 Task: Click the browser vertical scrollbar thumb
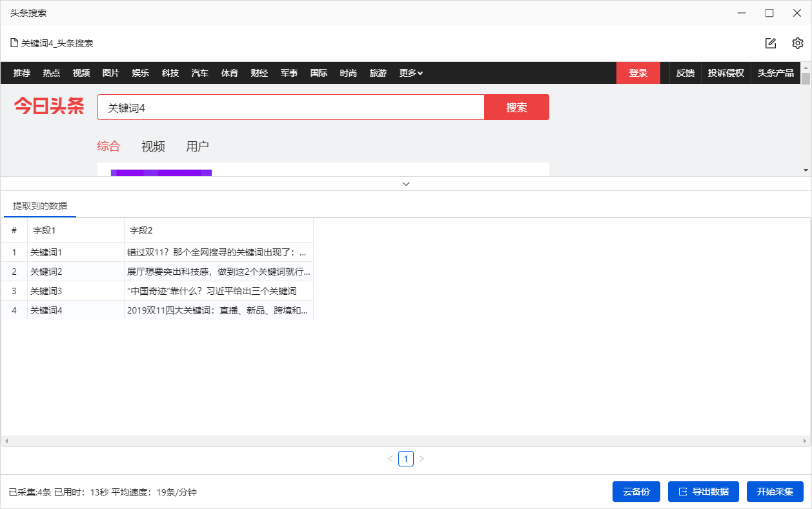pyautogui.click(x=806, y=79)
